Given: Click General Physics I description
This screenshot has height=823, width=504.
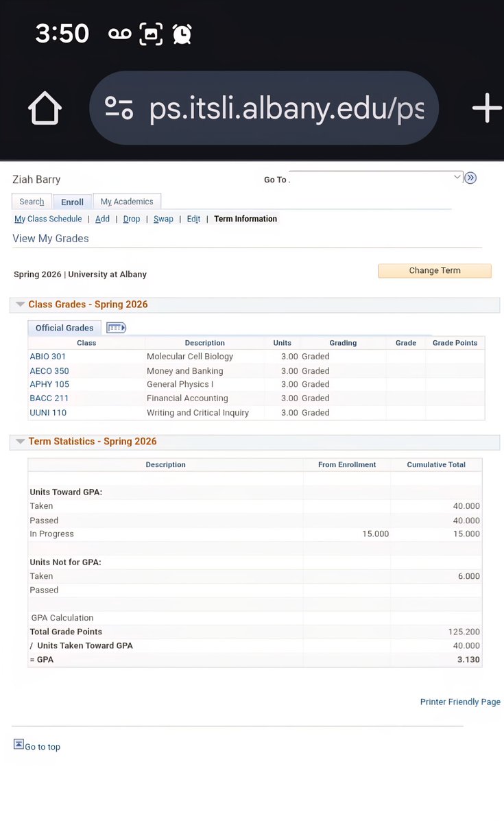Looking at the screenshot, I should pyautogui.click(x=180, y=384).
